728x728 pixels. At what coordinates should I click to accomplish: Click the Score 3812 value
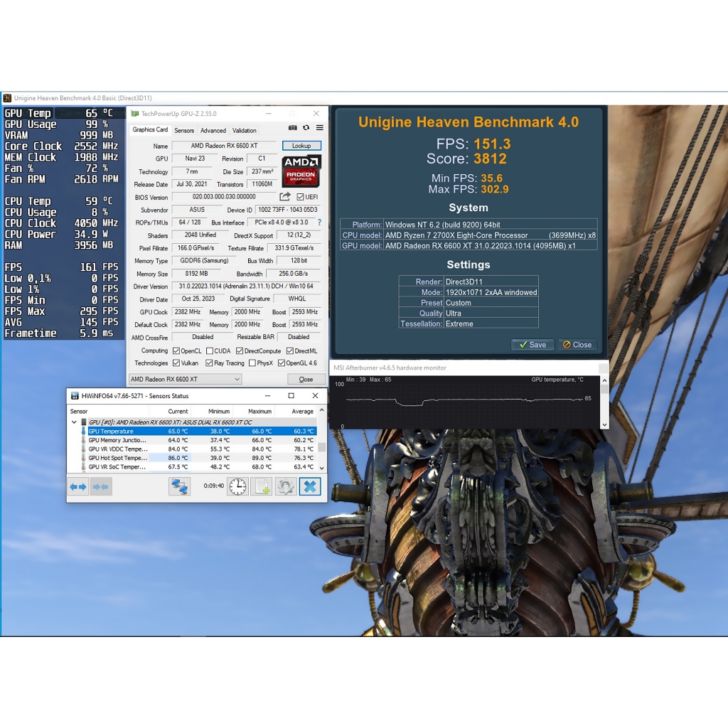(491, 159)
